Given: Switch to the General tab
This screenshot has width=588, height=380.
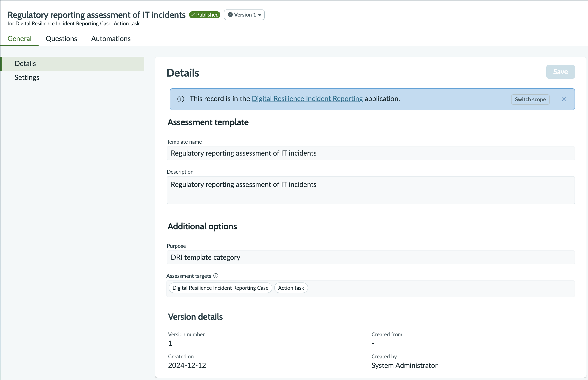Looking at the screenshot, I should coord(19,38).
